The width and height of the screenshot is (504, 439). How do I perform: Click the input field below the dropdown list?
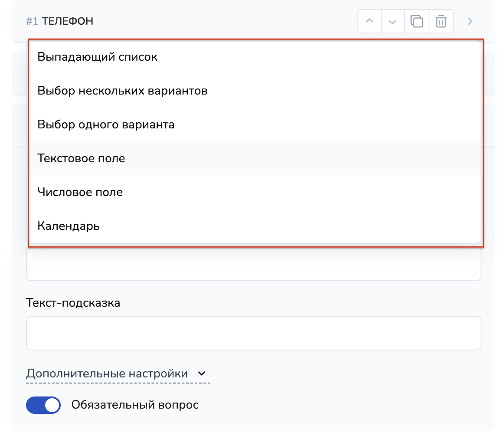click(x=253, y=265)
